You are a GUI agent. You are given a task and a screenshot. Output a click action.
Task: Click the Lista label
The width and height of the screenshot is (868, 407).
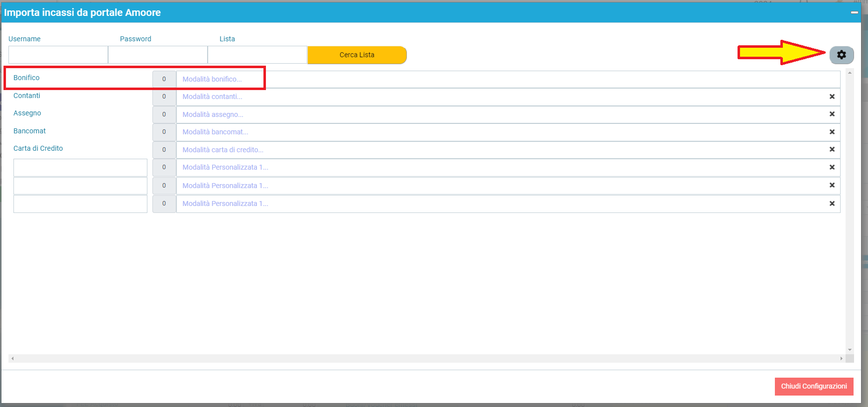pos(227,39)
